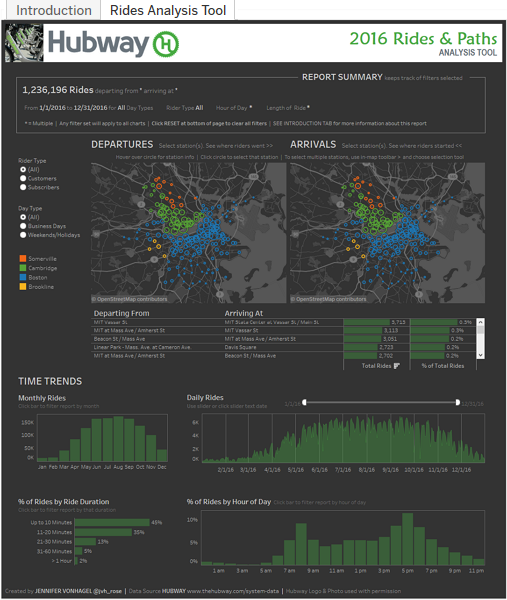Image resolution: width=507 pixels, height=600 pixels.
Task: Select the 'Linear Park - Mass. Ave. at Cameron Ave.' row
Action: coord(142,347)
